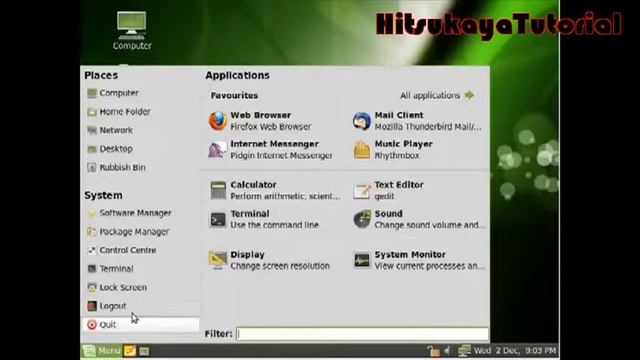Click the red Quit power icon
Image resolution: width=640 pixels, height=360 pixels.
click(92, 324)
